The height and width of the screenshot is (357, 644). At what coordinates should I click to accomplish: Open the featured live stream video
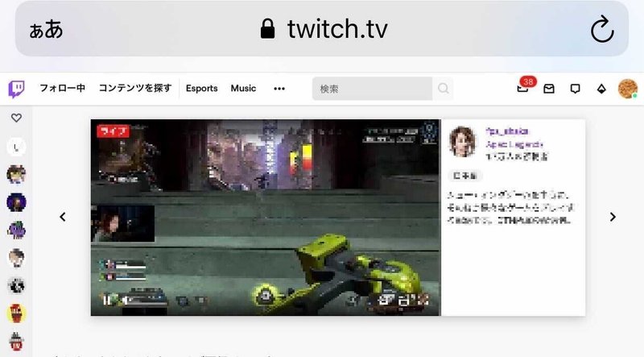[266, 218]
